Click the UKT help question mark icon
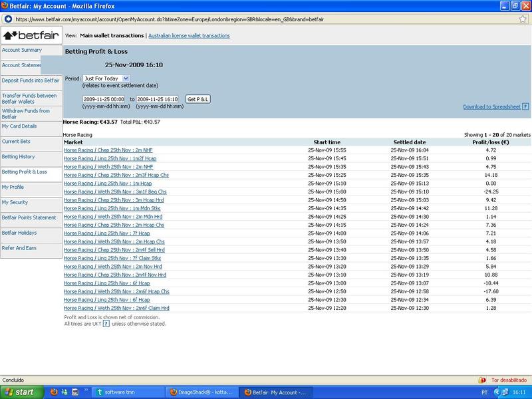The width and height of the screenshot is (532, 399). (106, 324)
